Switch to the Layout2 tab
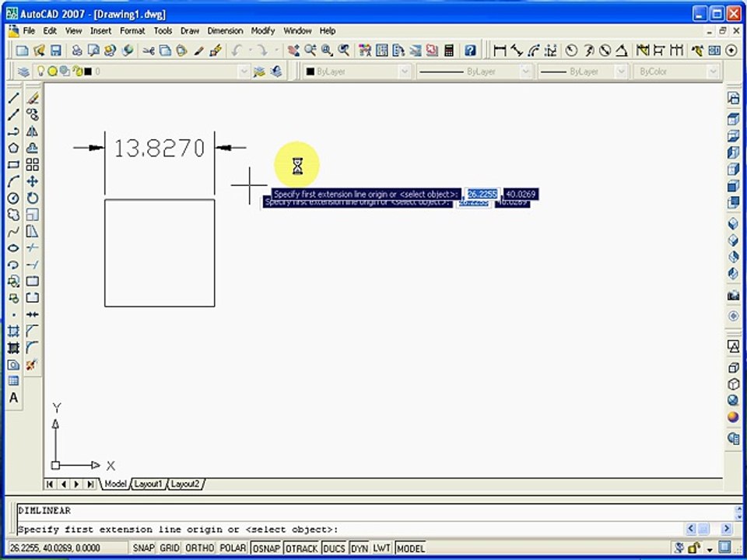Viewport: 747px width, 560px height. coord(185,485)
